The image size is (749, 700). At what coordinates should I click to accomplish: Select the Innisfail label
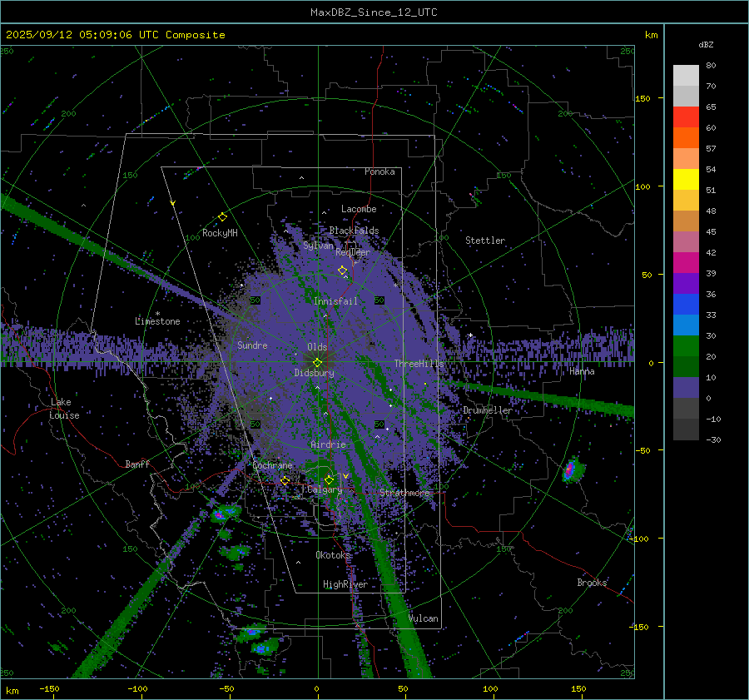(x=335, y=301)
